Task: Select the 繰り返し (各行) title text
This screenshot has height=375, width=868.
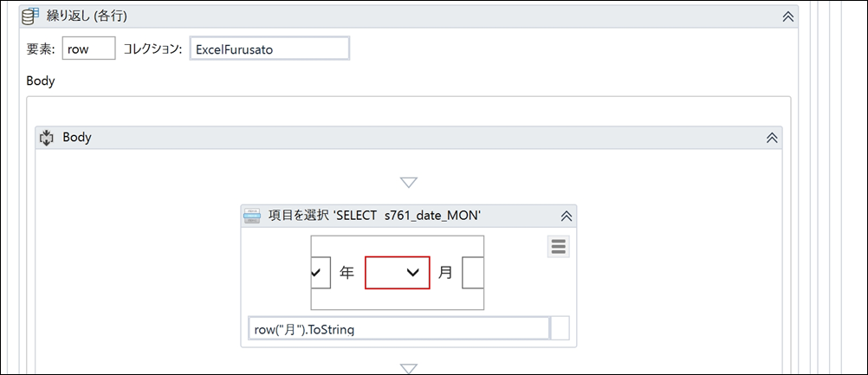Action: click(x=87, y=16)
